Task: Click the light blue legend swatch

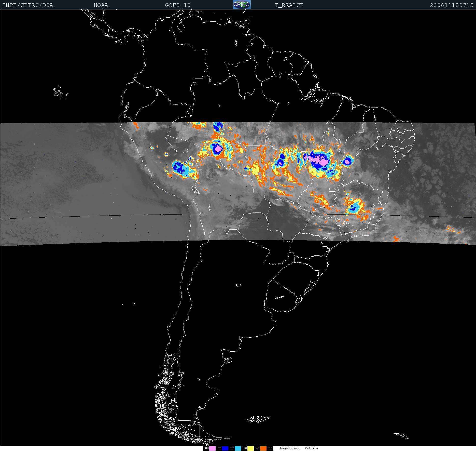Action: (238, 448)
